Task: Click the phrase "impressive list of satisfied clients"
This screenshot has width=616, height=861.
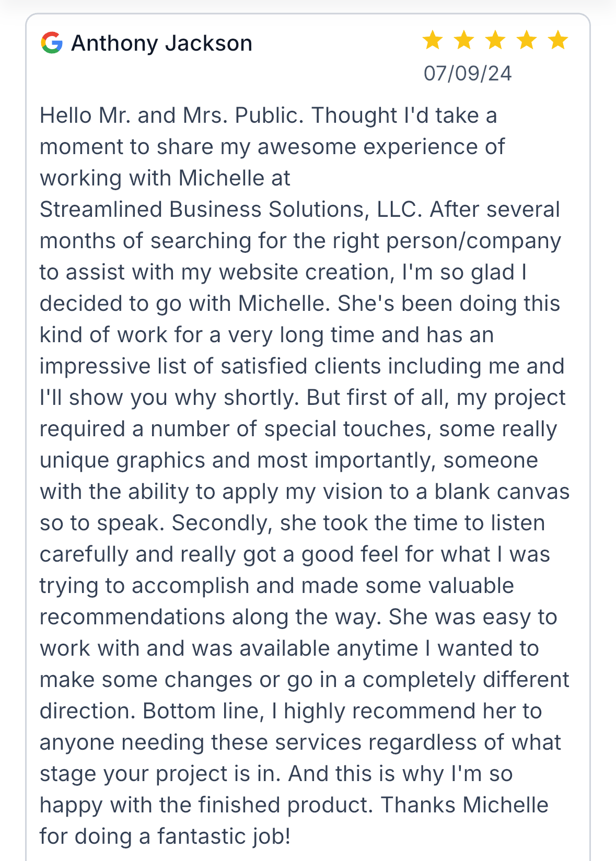Action: tap(210, 366)
